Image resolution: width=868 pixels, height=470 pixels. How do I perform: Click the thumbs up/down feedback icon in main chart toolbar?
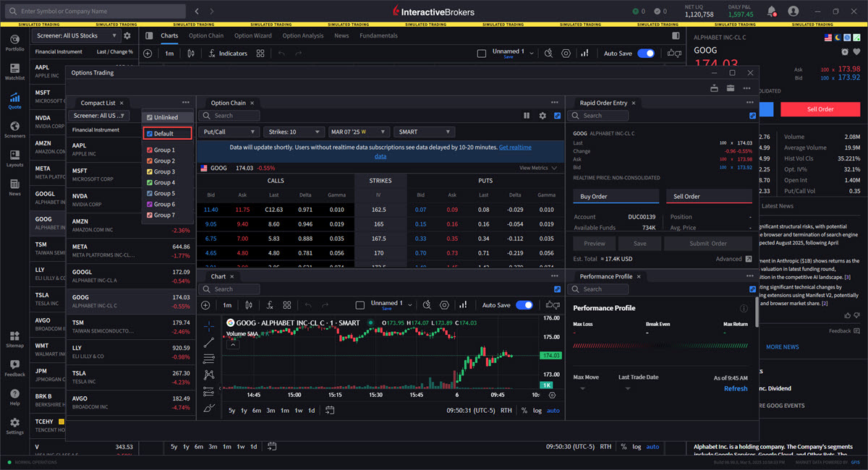pyautogui.click(x=675, y=54)
